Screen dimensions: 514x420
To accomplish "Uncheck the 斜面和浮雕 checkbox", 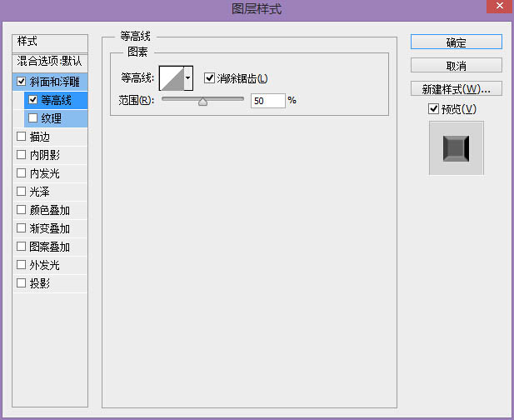I will (x=21, y=82).
